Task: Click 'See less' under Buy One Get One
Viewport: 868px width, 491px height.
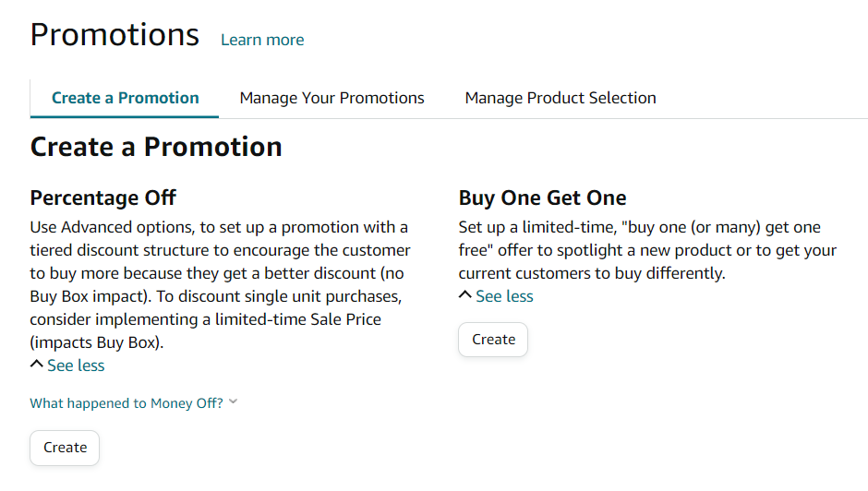Action: coord(504,296)
